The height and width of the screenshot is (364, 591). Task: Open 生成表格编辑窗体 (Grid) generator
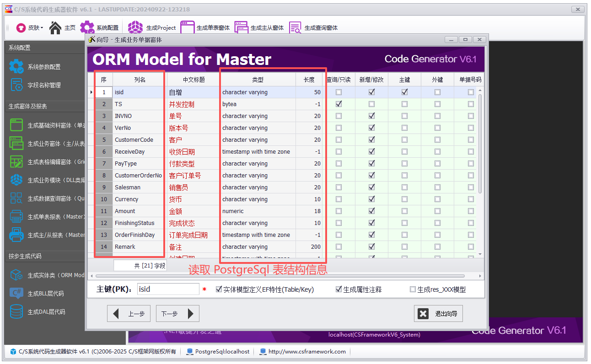point(15,162)
